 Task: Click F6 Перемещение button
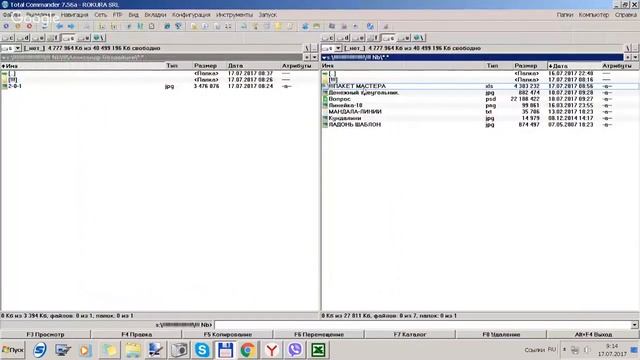pos(319,334)
